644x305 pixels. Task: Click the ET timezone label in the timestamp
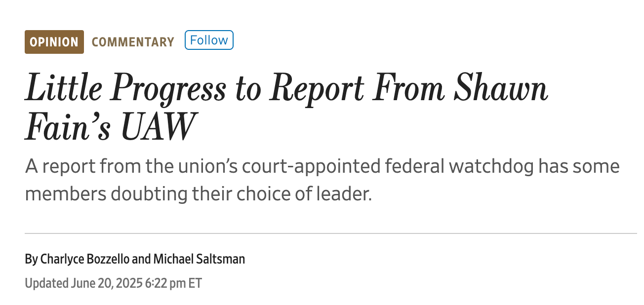pos(194,283)
